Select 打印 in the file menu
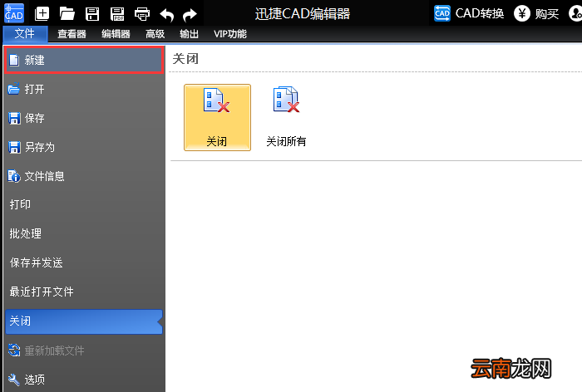 [84, 204]
